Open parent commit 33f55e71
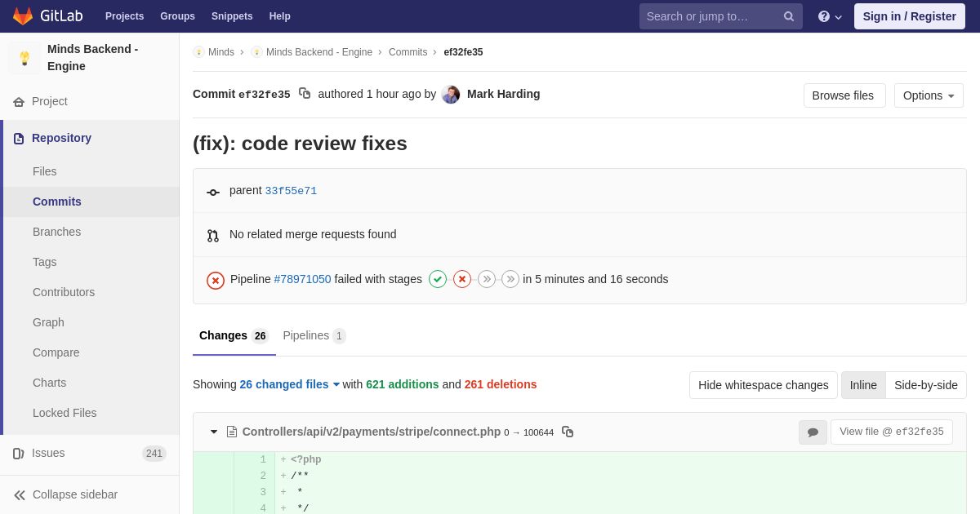980x514 pixels. point(291,191)
